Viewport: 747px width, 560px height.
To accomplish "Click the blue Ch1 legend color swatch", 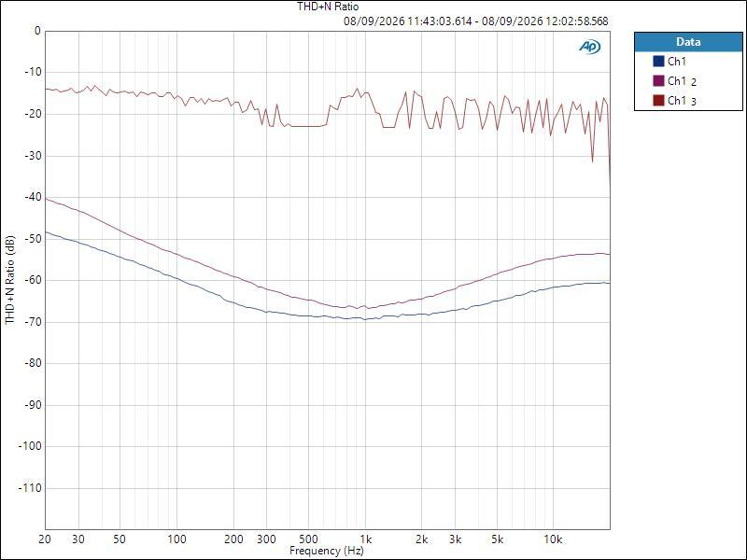I will pyautogui.click(x=658, y=62).
